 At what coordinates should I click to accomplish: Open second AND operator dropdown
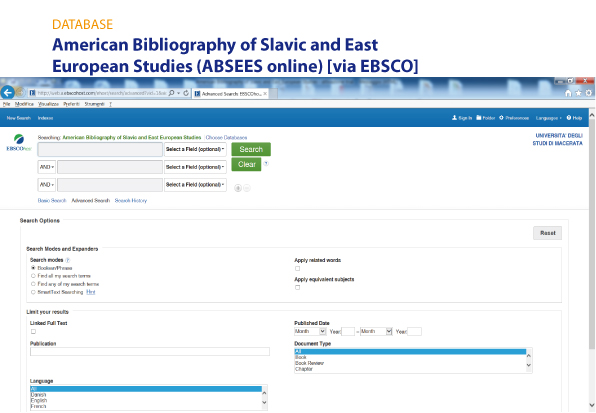[x=46, y=185]
